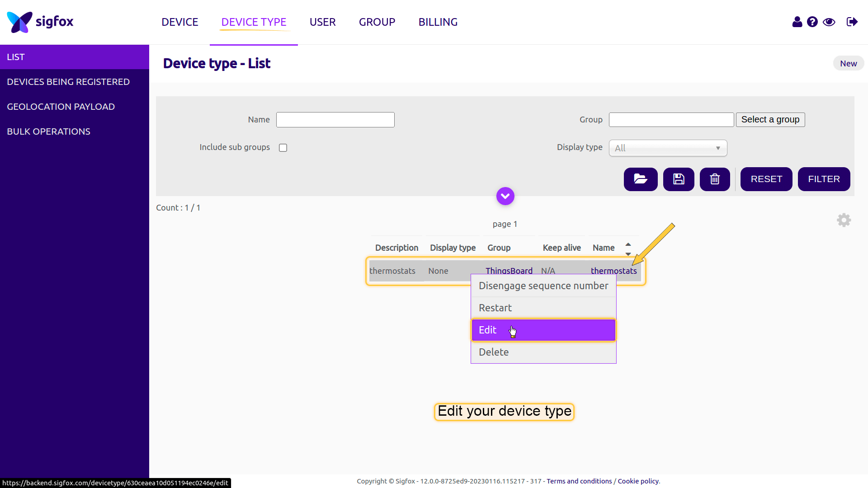The image size is (868, 488).
Task: Focus the Name filter input field
Action: (x=335, y=120)
